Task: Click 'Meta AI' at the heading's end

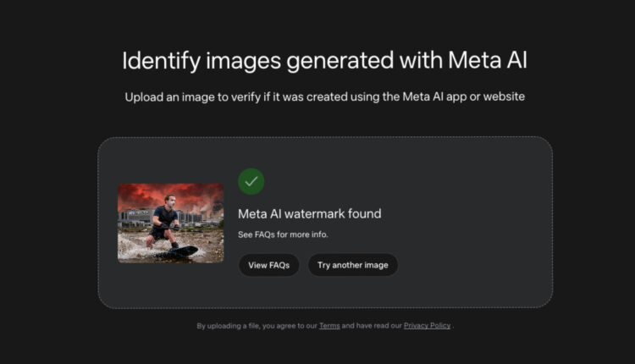Action: 488,60
